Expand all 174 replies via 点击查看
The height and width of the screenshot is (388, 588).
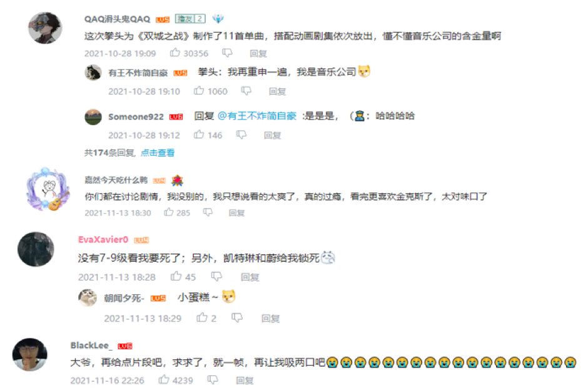[x=158, y=153]
